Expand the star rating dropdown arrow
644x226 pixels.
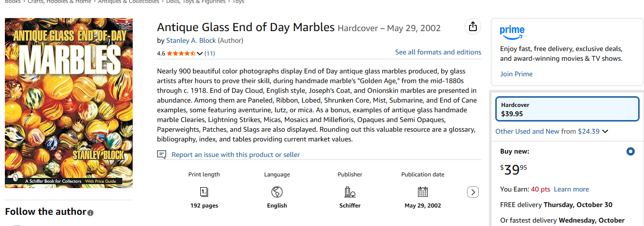pos(200,53)
